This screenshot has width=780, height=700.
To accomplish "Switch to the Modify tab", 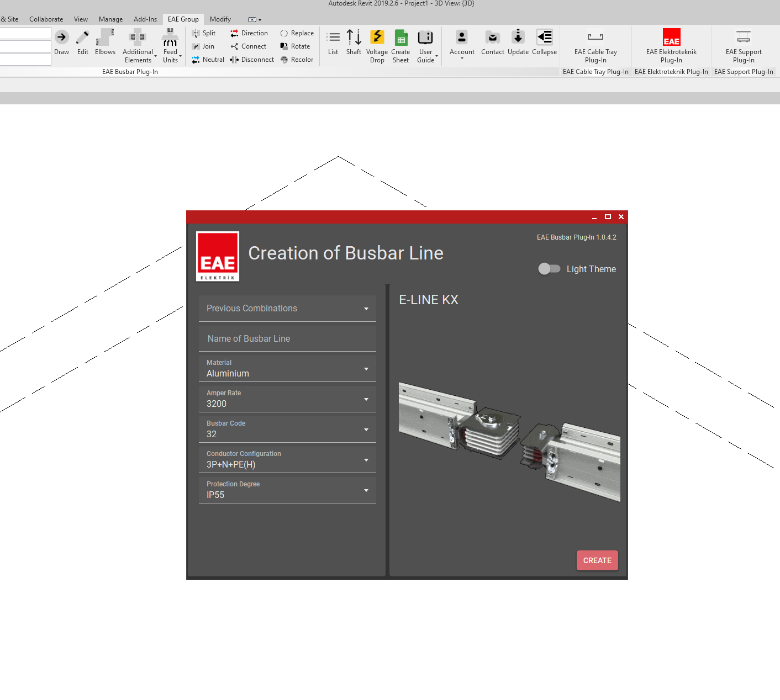I will [220, 19].
